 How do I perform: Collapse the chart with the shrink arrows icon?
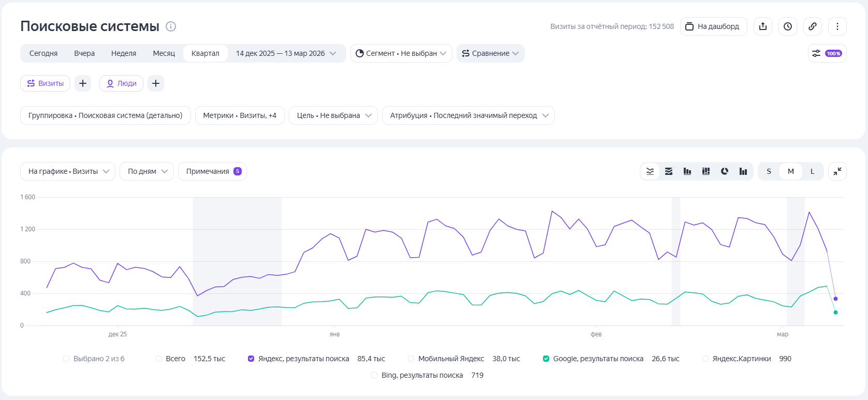point(837,171)
